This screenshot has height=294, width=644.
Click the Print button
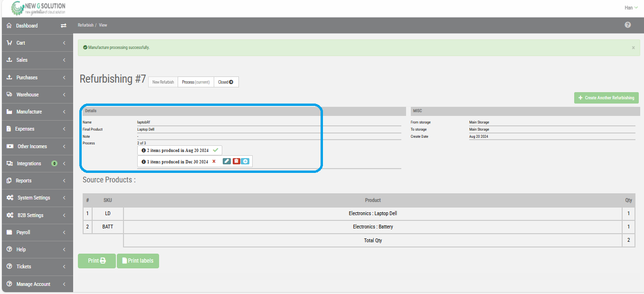click(97, 261)
